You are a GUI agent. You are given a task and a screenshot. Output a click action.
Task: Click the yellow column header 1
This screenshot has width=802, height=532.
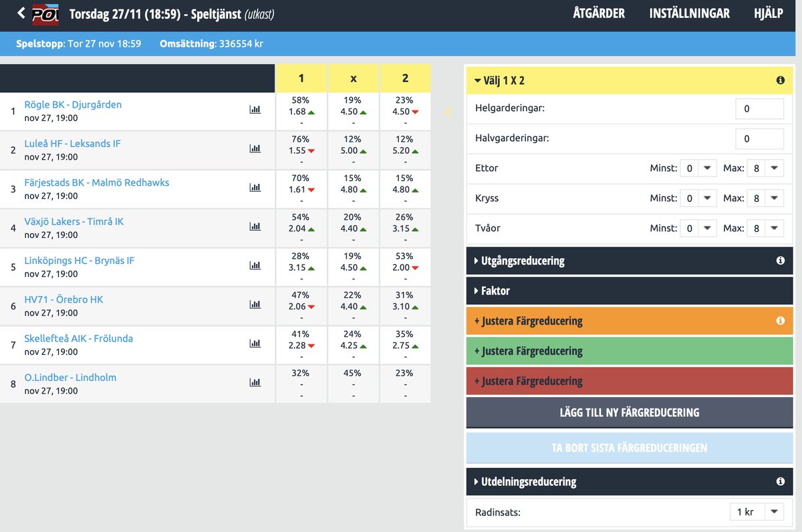click(301, 78)
